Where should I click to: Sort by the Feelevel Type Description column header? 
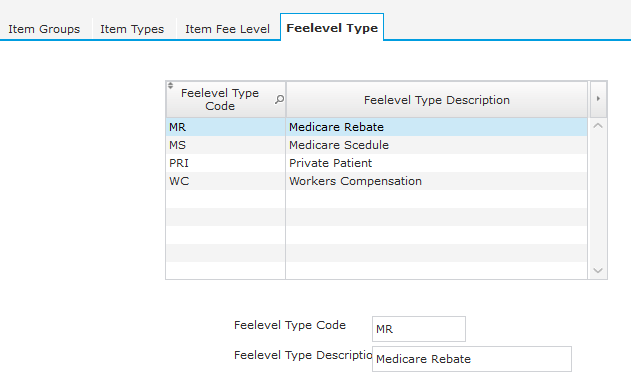pos(437,100)
